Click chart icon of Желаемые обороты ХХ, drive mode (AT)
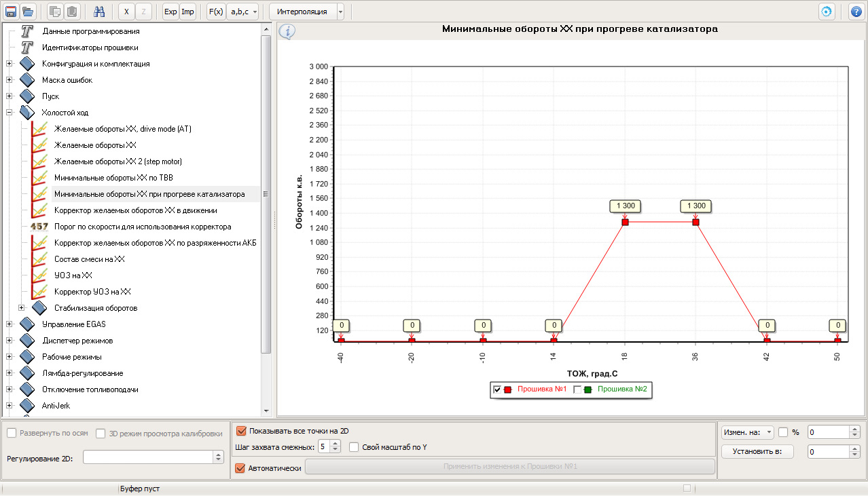The image size is (868, 496). pyautogui.click(x=39, y=129)
